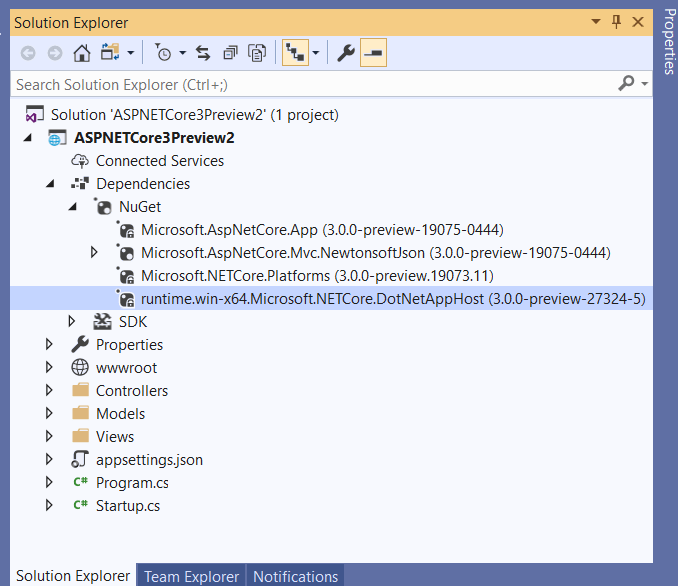Click the Views folder icon

pyautogui.click(x=80, y=435)
